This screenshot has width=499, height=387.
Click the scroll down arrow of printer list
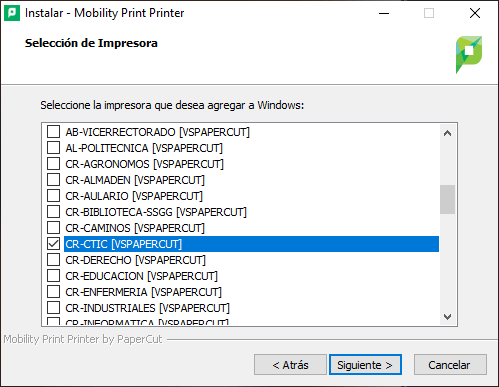447,316
